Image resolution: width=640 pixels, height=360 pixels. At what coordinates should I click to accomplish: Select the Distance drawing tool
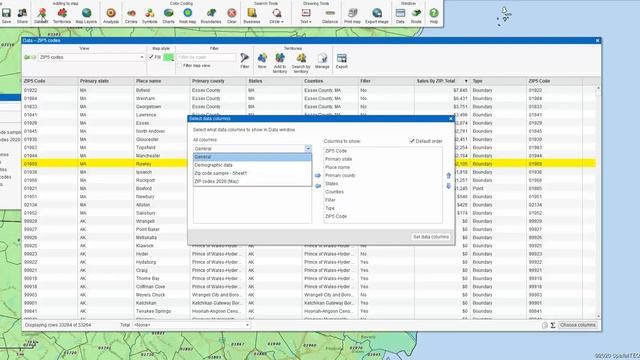tap(330, 16)
